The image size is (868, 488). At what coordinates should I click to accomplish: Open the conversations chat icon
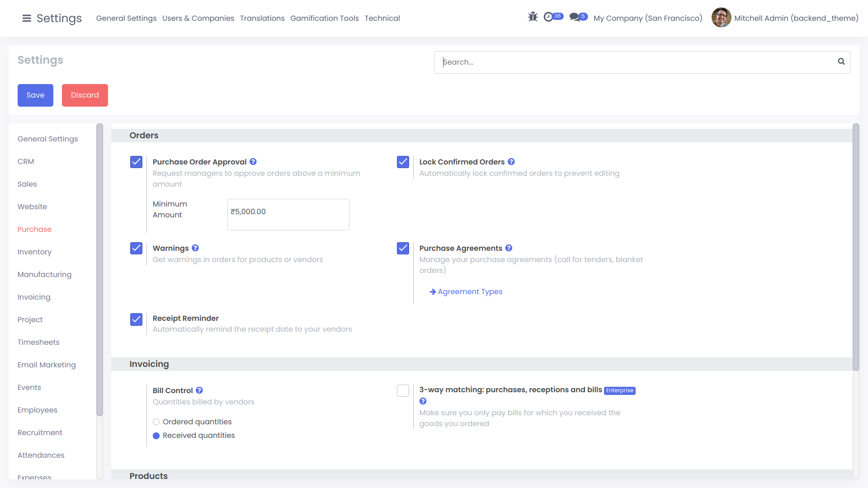(x=574, y=17)
